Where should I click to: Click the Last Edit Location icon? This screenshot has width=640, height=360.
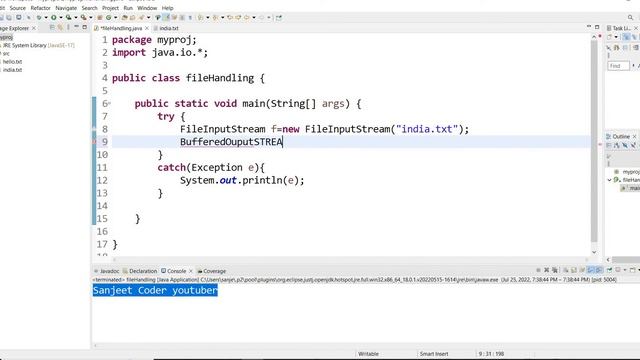tap(231, 18)
